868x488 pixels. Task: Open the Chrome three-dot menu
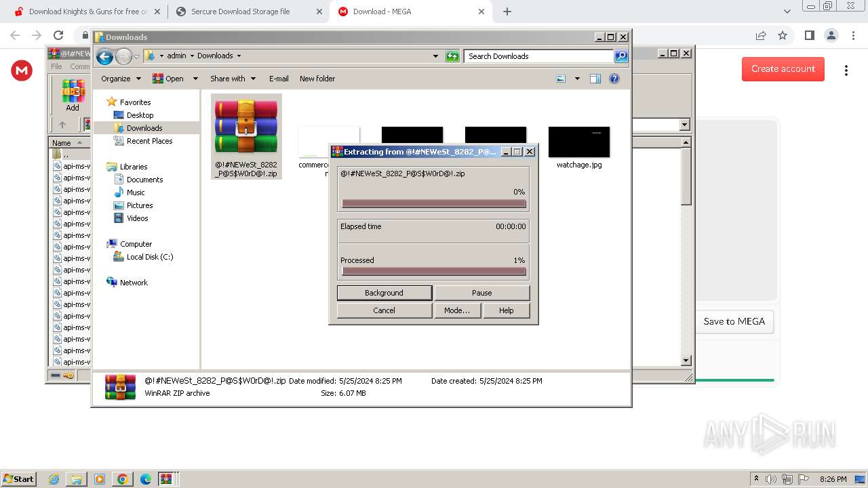click(x=852, y=35)
